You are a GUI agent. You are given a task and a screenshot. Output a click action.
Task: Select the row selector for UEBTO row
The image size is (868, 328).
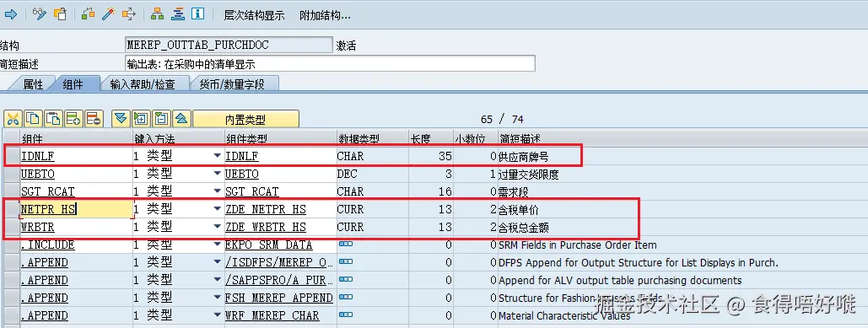[x=11, y=175]
